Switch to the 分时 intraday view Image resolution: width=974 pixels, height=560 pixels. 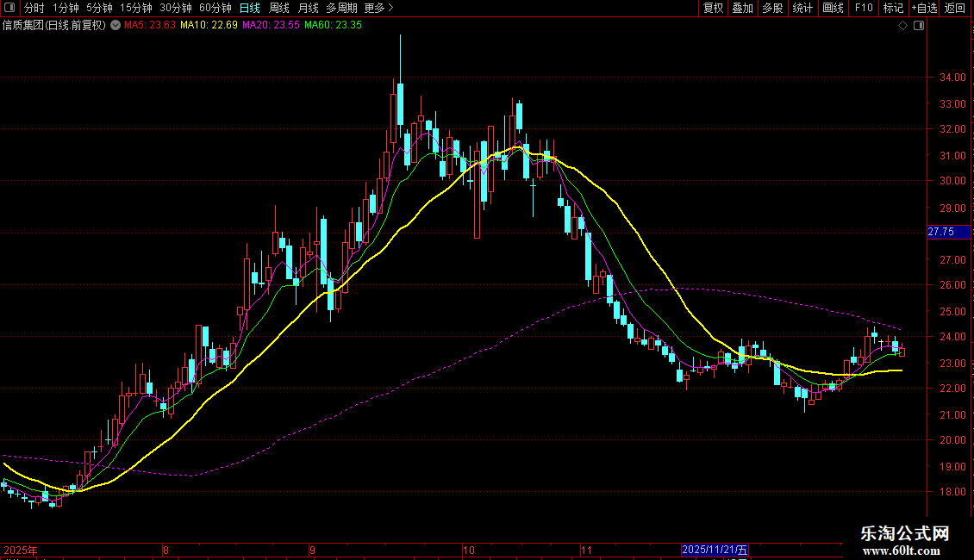(x=34, y=8)
